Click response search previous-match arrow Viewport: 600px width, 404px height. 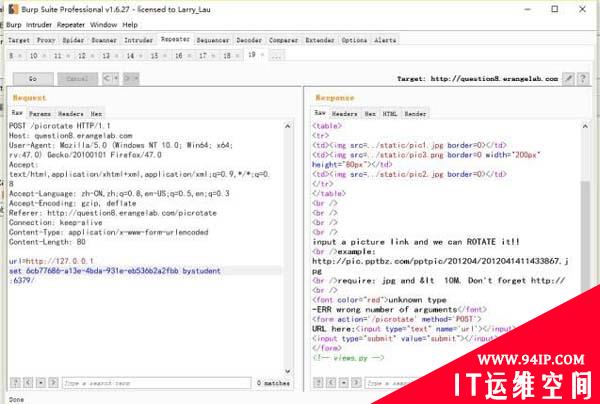point(331,383)
